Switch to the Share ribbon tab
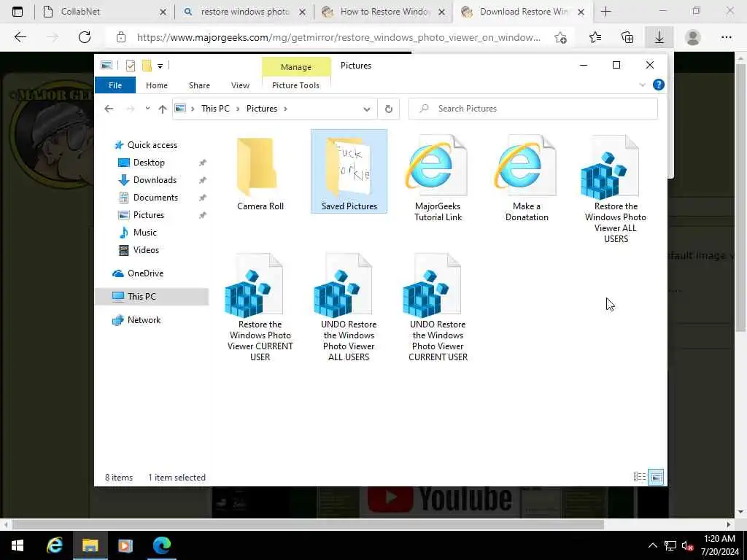 tap(199, 85)
